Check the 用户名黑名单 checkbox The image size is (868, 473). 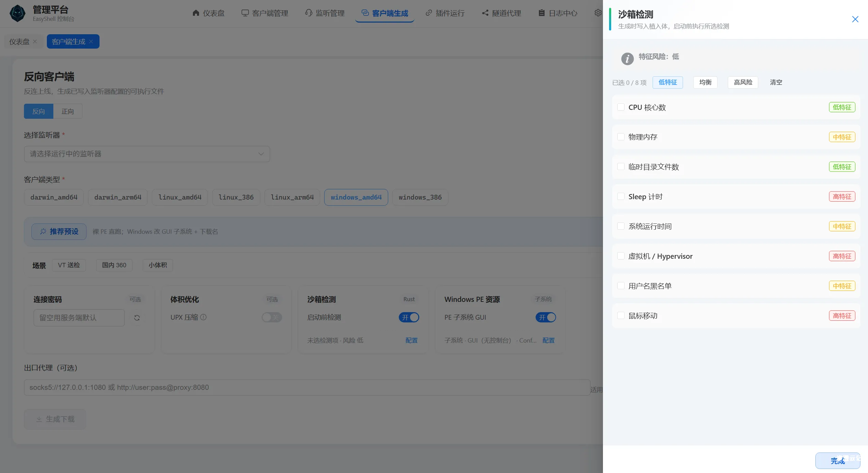point(621,286)
